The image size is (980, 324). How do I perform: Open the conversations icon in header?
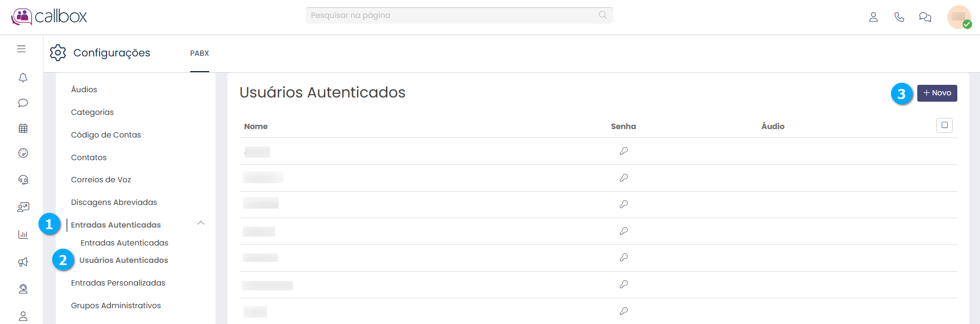click(925, 17)
